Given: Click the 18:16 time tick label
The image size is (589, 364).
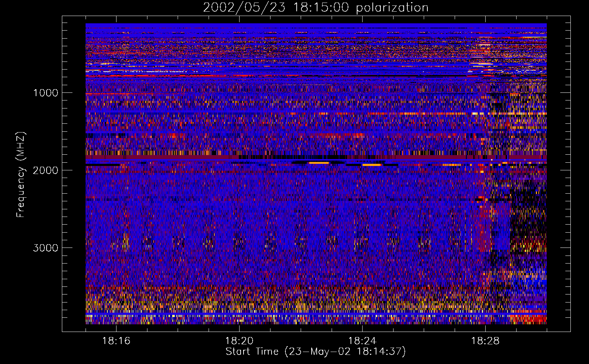Looking at the screenshot, I should pyautogui.click(x=116, y=341).
